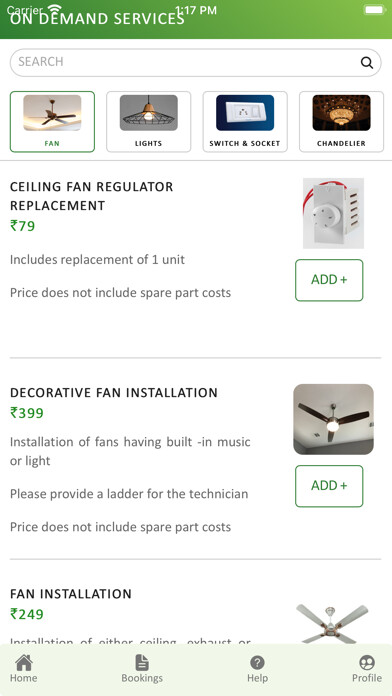
Task: View the fan regulator product image
Action: (333, 213)
